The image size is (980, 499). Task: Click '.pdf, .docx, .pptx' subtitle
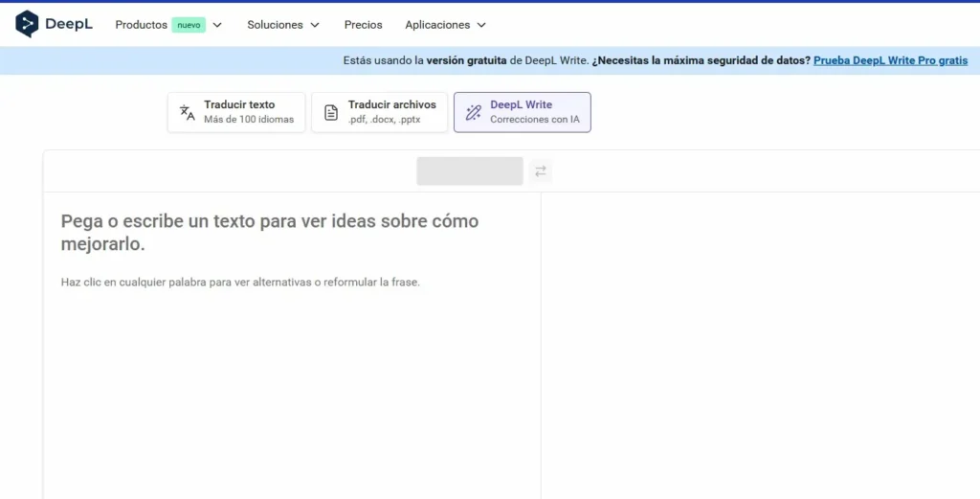385,120
